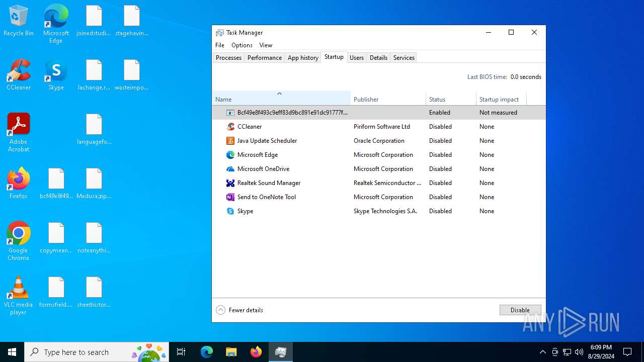Switch to the App history tab
644x362 pixels.
303,58
